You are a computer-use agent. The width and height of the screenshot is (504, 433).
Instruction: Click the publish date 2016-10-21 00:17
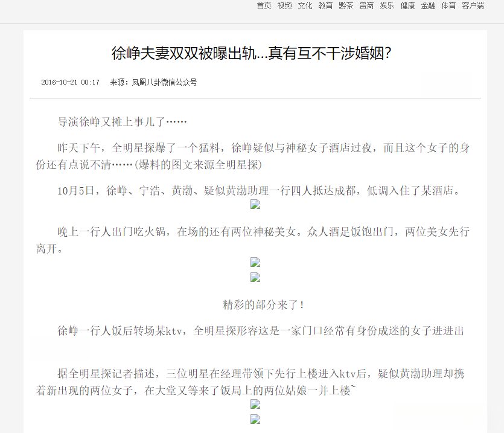(x=70, y=82)
